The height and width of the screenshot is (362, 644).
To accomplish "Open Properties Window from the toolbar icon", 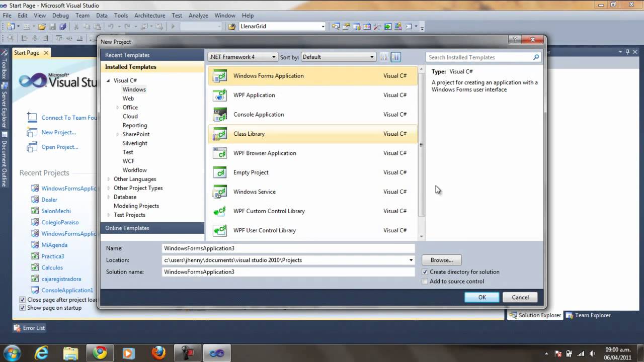I will tap(346, 27).
